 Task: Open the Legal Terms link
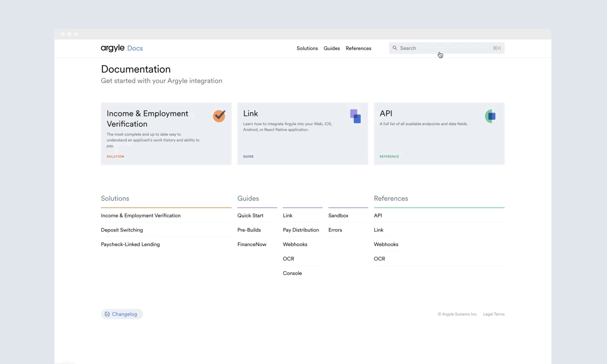(x=494, y=314)
